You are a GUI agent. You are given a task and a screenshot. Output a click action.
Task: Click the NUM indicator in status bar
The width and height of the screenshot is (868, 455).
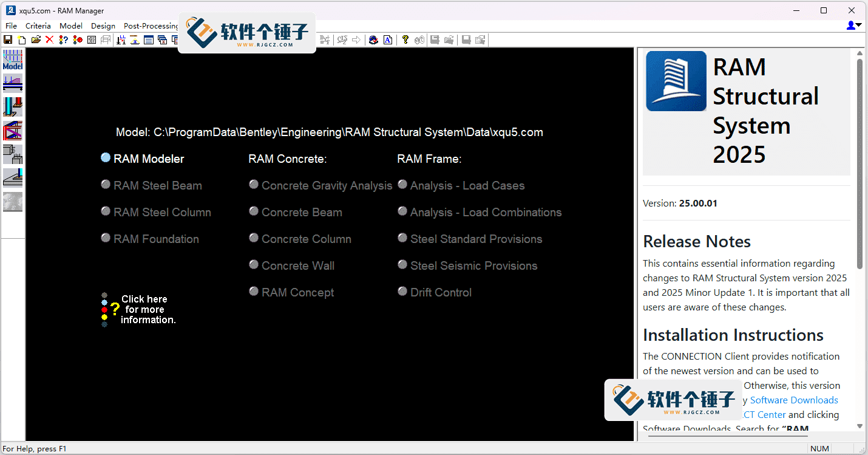point(821,449)
